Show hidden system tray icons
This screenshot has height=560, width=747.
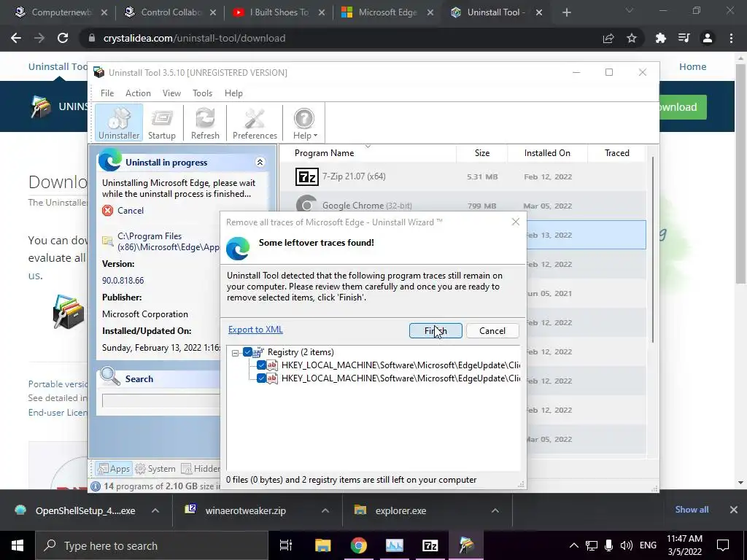(573, 545)
